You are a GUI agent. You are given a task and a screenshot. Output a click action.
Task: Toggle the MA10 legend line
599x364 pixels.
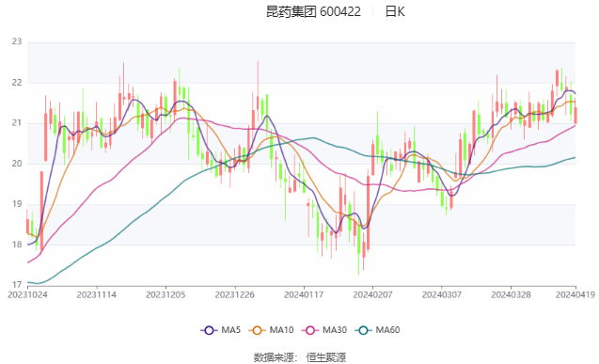tap(271, 330)
